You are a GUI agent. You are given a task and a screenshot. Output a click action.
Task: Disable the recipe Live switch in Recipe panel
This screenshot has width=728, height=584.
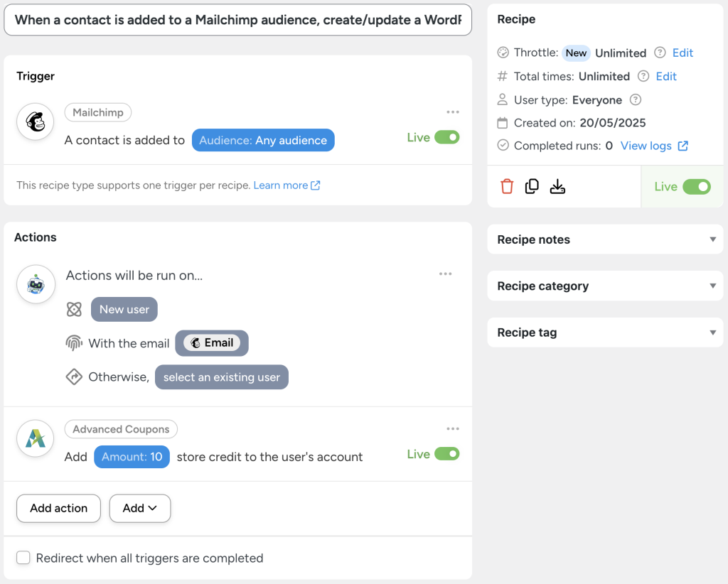pos(695,186)
